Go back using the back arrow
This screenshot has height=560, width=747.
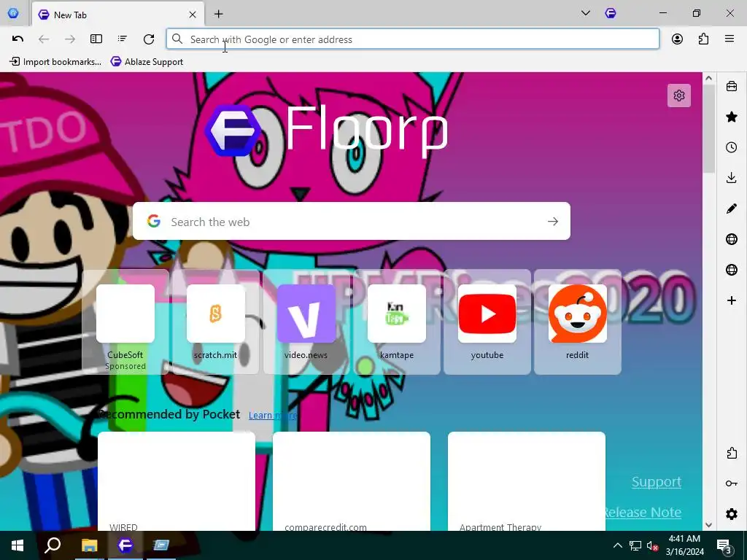[x=44, y=39]
